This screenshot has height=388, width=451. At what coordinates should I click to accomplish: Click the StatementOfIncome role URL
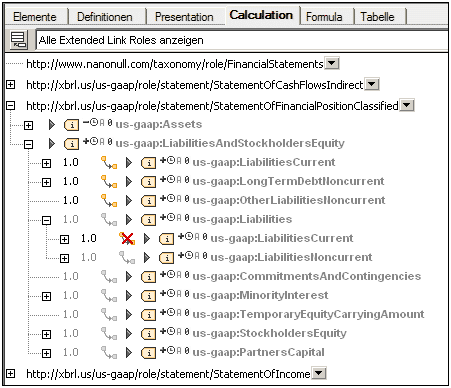click(x=168, y=374)
